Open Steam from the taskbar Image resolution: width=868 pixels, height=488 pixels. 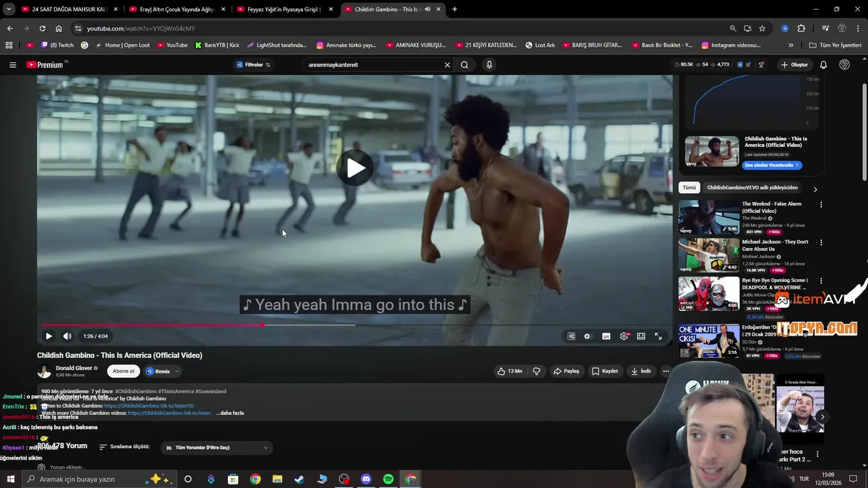click(x=299, y=479)
